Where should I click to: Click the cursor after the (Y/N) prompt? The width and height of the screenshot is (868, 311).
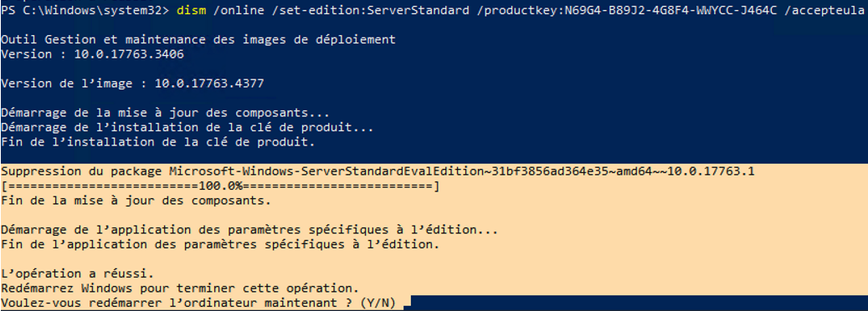408,305
